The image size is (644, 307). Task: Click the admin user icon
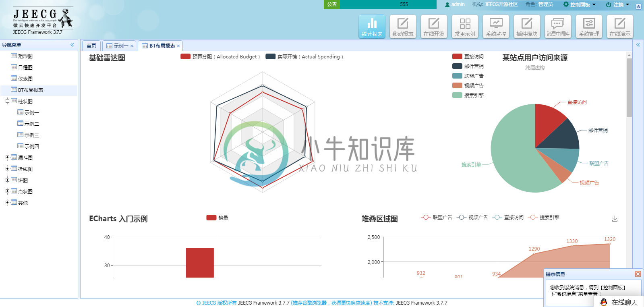pyautogui.click(x=447, y=5)
